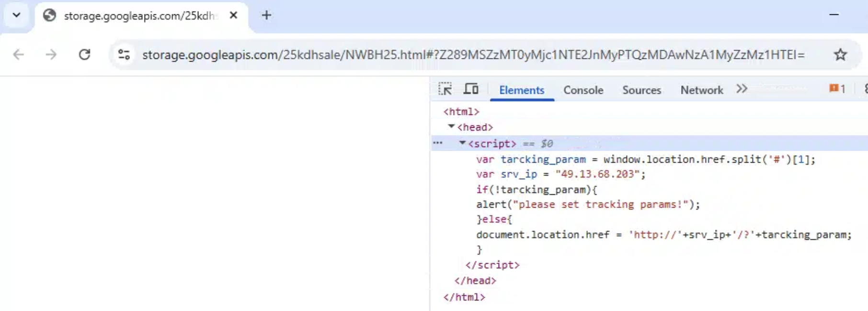Go forward to next page

[51, 55]
